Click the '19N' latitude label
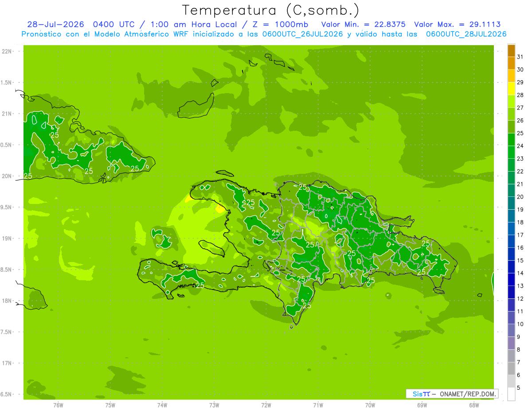Image resolution: width=532 pixels, height=411 pixels. (x=7, y=239)
